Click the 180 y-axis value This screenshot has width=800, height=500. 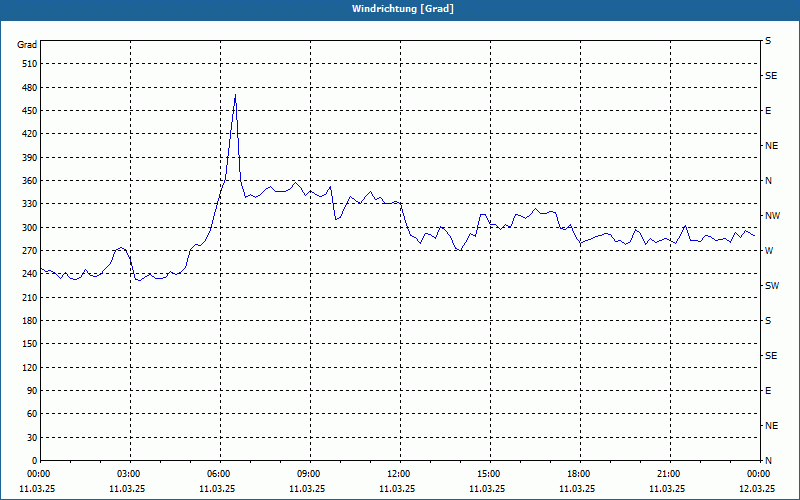[x=30, y=321]
